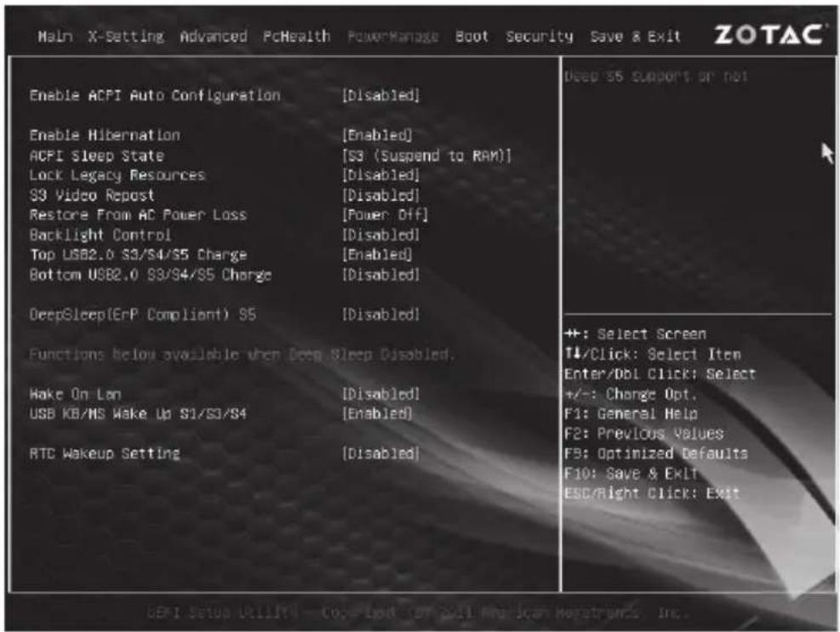
Task: Select the ACPI Sleep State label
Action: 96,156
